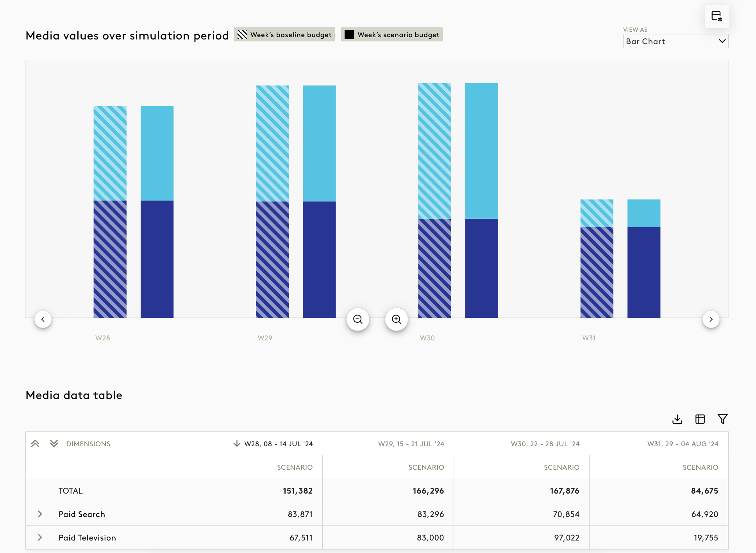
Task: Download the media data table
Action: click(677, 419)
